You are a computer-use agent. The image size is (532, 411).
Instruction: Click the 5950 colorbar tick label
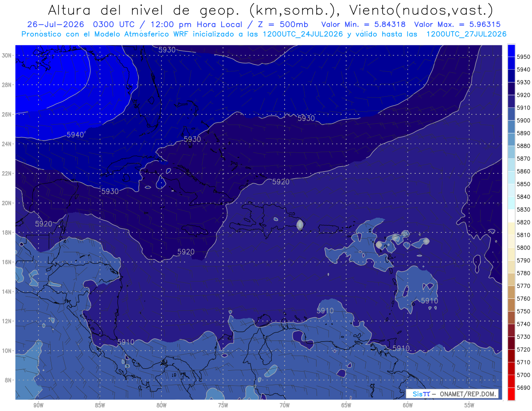click(523, 57)
